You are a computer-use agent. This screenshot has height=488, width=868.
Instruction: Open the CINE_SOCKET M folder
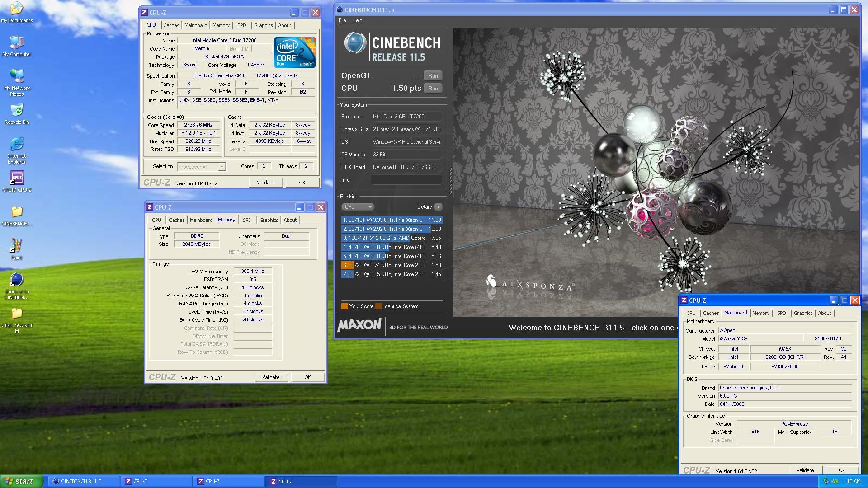click(17, 320)
